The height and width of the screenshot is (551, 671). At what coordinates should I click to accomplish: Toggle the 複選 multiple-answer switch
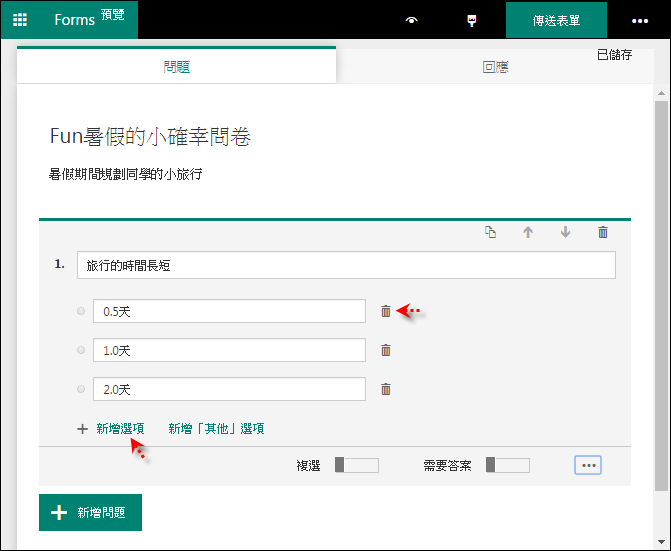(x=357, y=465)
